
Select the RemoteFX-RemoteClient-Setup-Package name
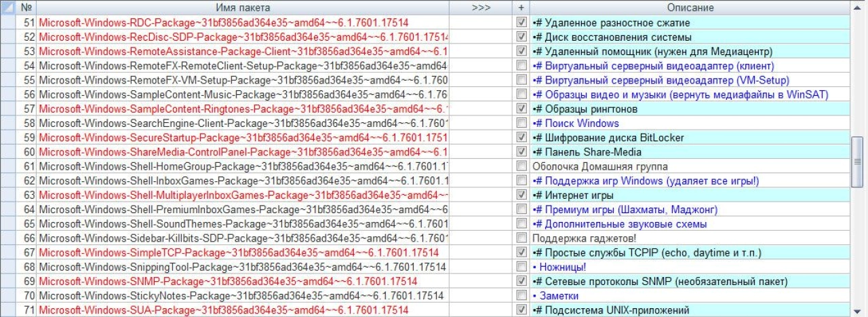click(243, 65)
